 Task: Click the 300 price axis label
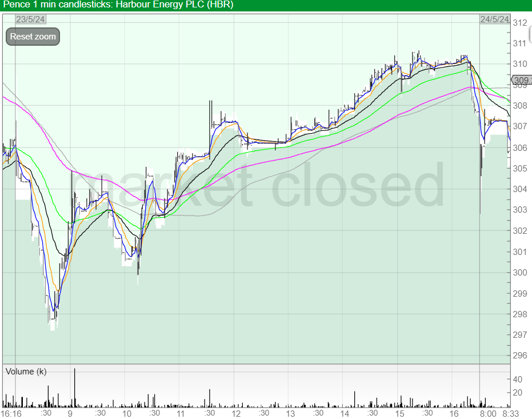click(x=520, y=273)
